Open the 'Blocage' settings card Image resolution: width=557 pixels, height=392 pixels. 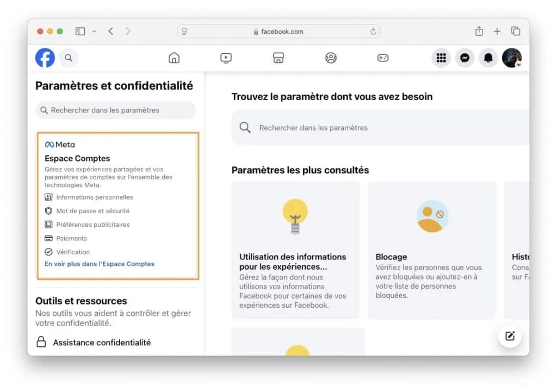pos(431,250)
